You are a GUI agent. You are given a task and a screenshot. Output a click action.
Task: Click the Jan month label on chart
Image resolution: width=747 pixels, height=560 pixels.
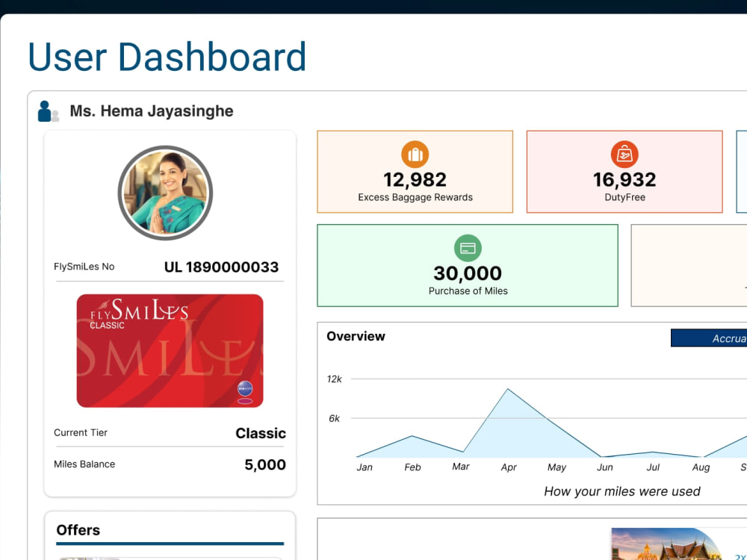365,467
